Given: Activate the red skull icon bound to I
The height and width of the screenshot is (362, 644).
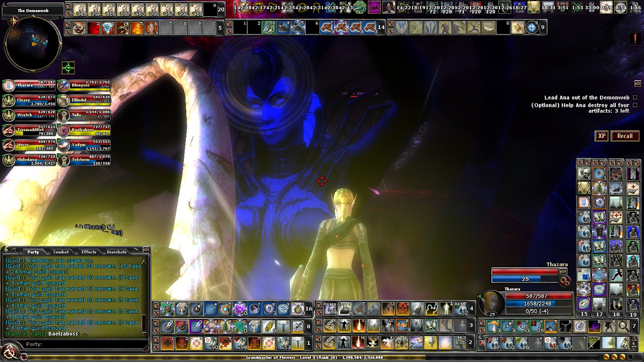Looking at the screenshot, I should pos(402,309).
